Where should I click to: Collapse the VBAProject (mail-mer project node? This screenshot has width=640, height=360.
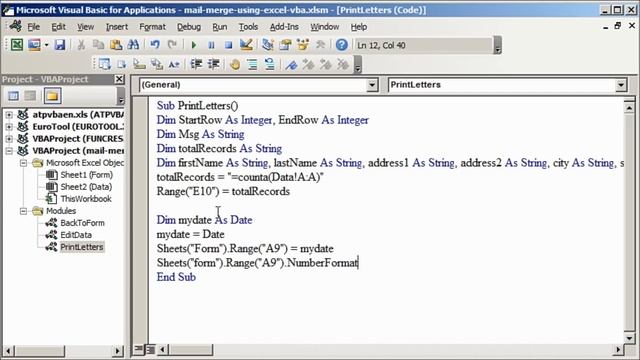click(x=9, y=151)
